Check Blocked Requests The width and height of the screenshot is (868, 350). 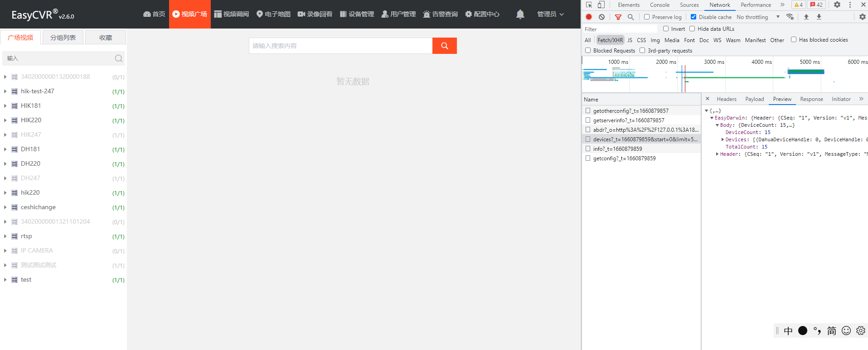tap(588, 50)
